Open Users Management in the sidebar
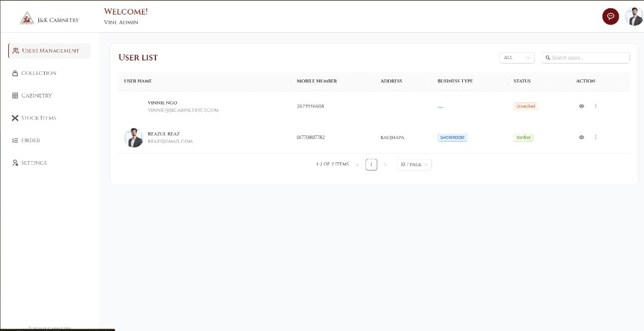Viewport: 644px width, 331px height. (x=49, y=50)
